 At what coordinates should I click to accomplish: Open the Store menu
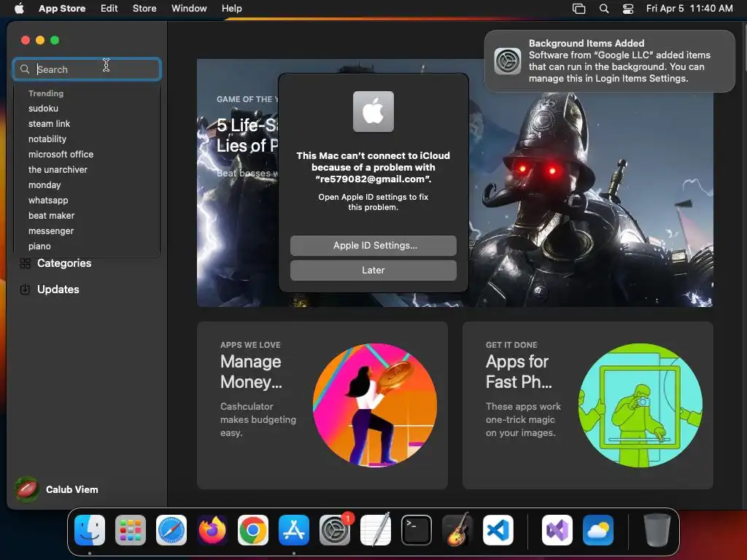(144, 8)
